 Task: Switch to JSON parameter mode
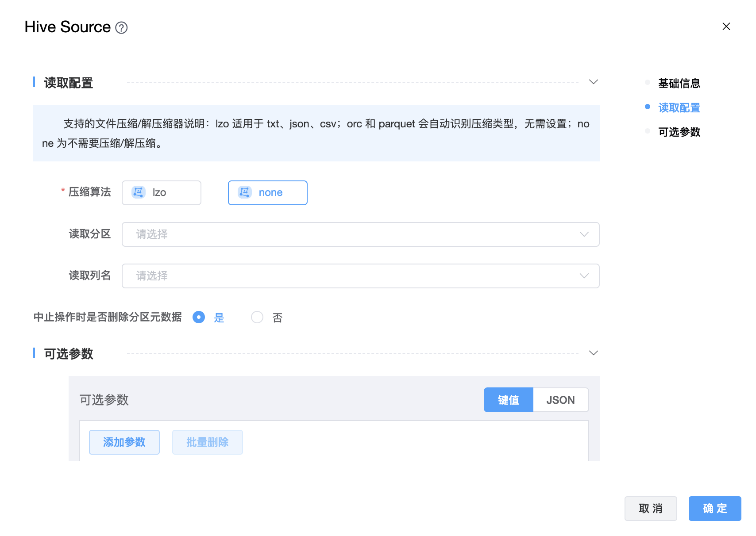[x=560, y=400]
